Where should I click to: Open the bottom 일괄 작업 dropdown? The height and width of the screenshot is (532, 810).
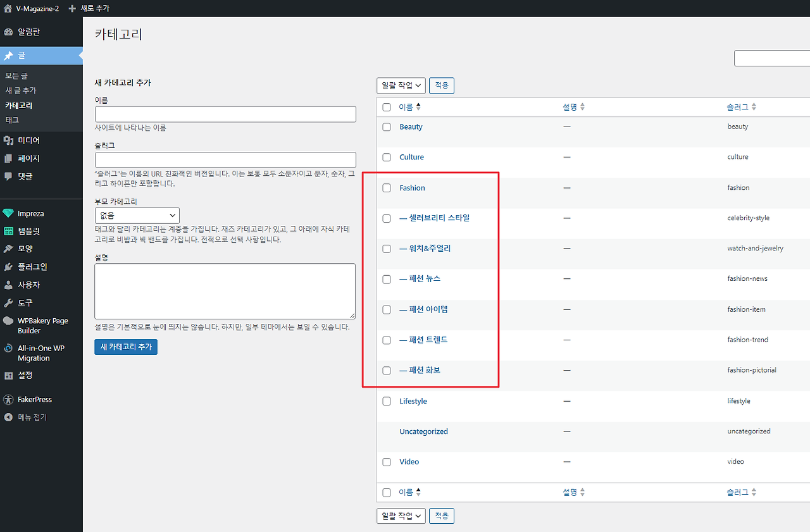[401, 516]
